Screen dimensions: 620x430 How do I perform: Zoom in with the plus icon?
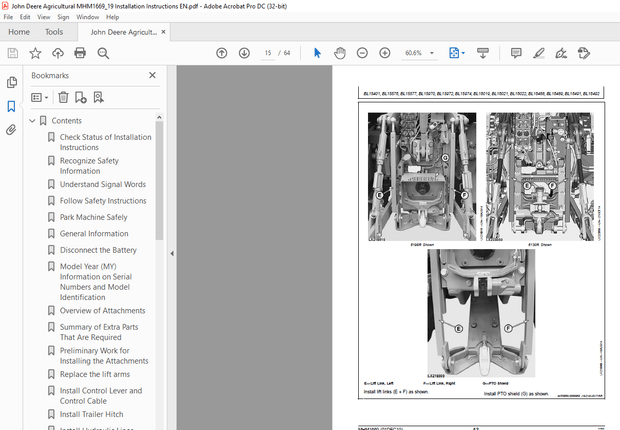click(x=385, y=53)
